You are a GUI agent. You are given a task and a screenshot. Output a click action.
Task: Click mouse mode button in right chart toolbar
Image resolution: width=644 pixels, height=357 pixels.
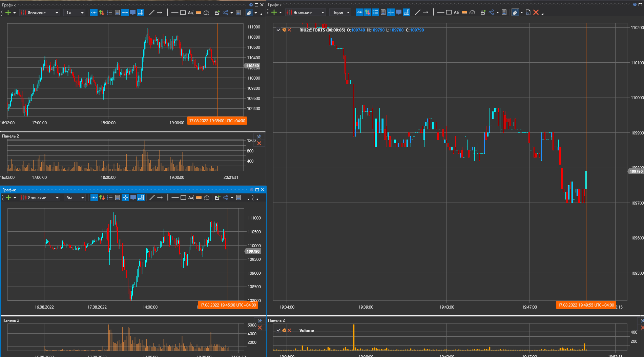(515, 12)
